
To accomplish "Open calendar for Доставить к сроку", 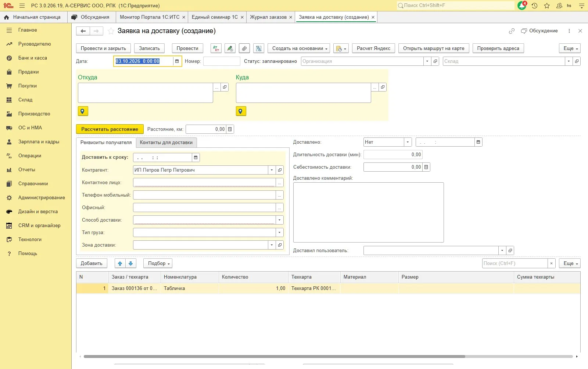I will (196, 158).
